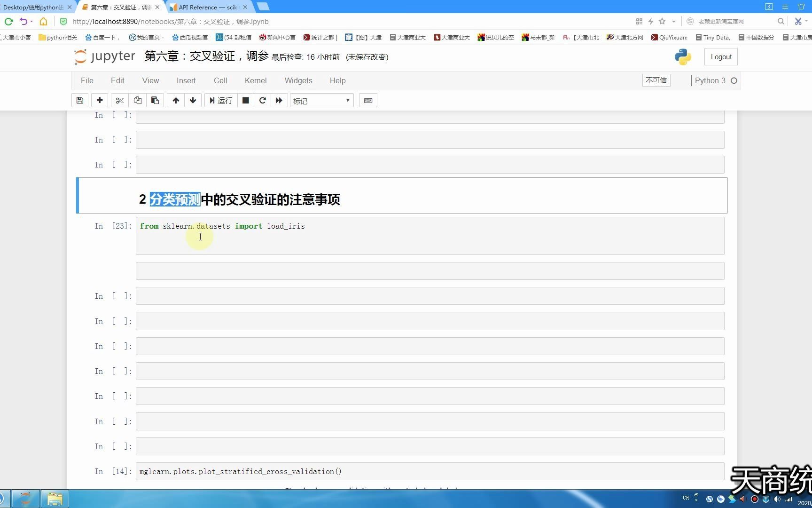Screen dimensions: 812x508
Task: Cut selected cells with scissors icon
Action: (x=119, y=100)
